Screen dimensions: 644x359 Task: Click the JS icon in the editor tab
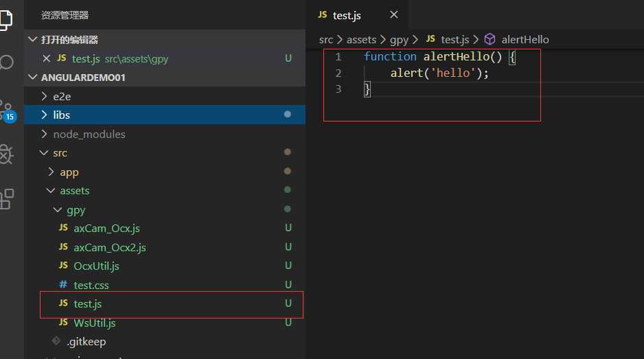[x=323, y=15]
